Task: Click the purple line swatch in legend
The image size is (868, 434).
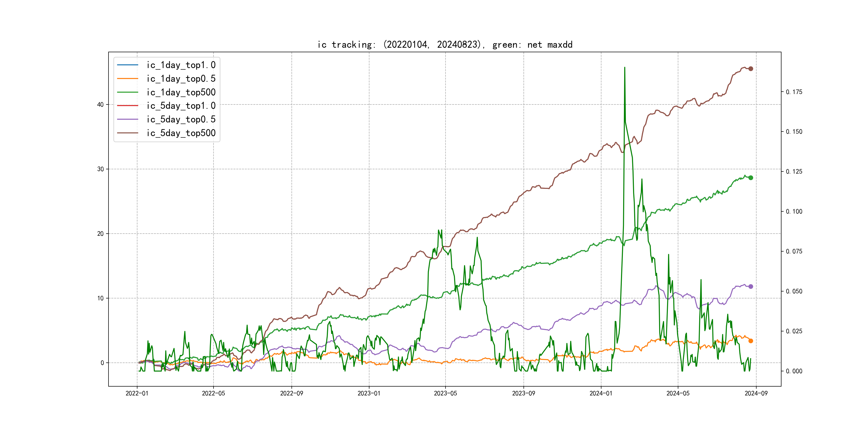Action: 127,119
